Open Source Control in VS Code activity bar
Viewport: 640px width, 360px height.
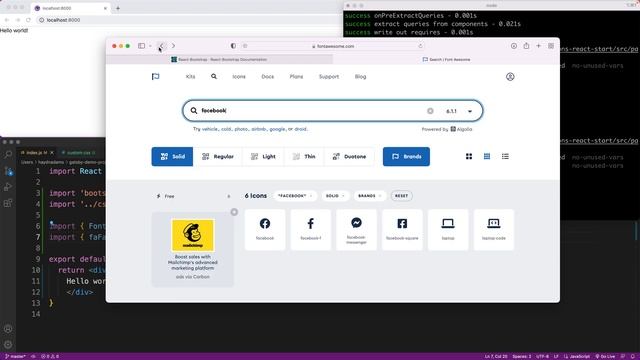tap(8, 171)
